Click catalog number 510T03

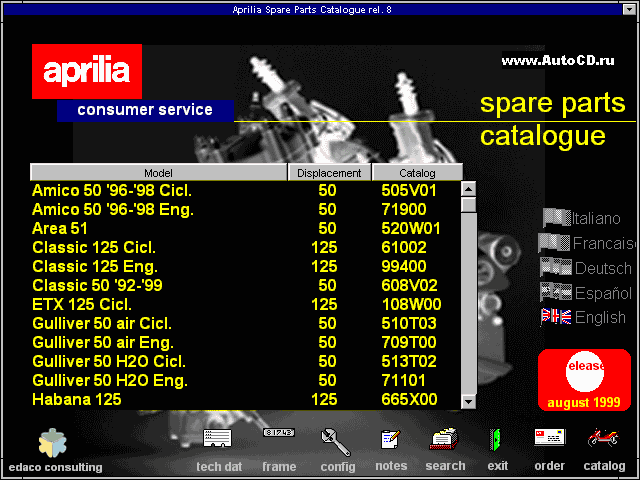pyautogui.click(x=409, y=324)
